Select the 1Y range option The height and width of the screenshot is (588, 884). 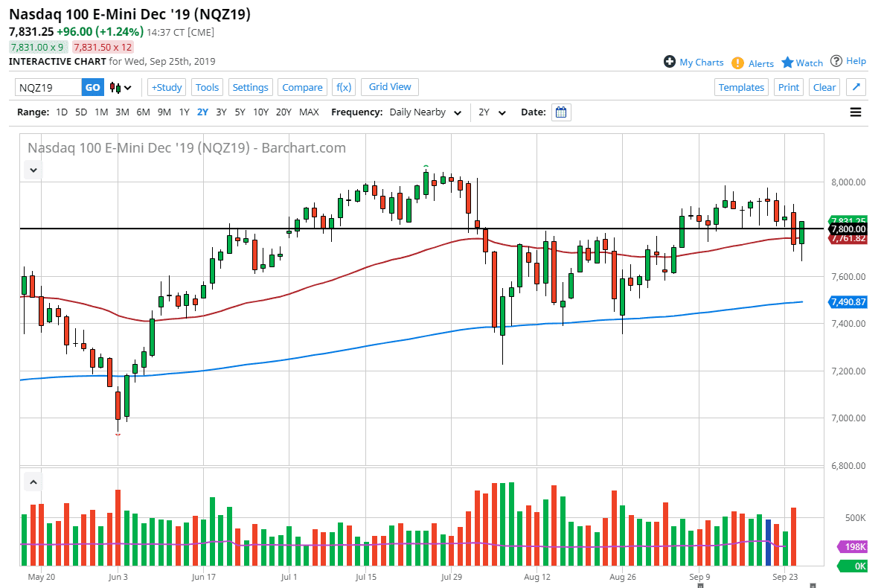point(184,112)
